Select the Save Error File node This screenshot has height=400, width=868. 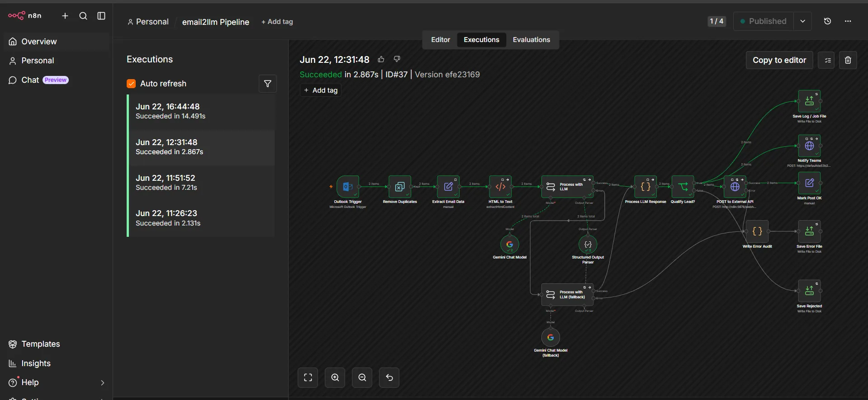point(810,231)
